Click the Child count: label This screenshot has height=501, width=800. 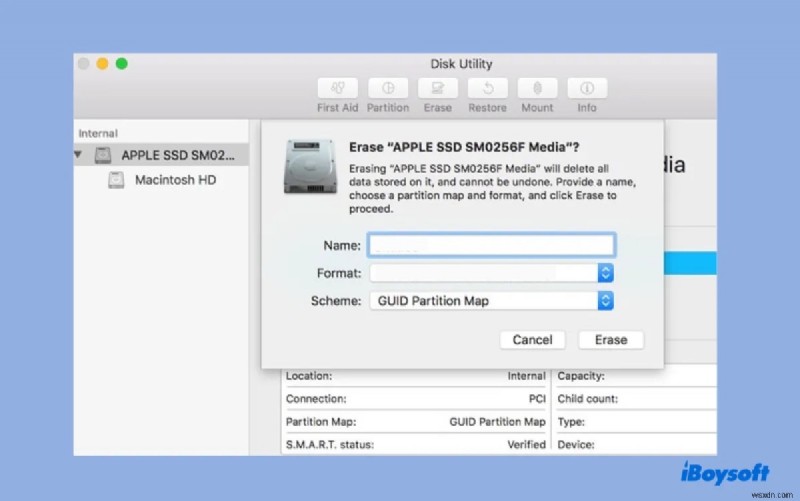587,399
